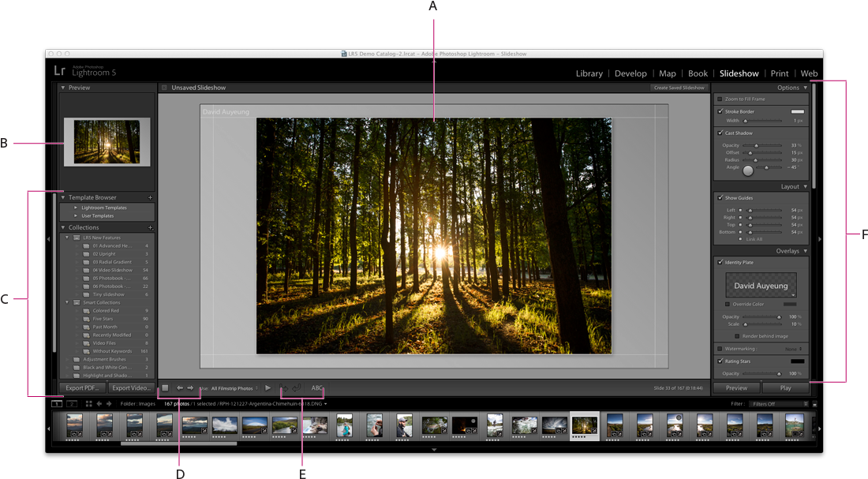
Task: Enable Zoom to Fill Frame
Action: point(721,99)
